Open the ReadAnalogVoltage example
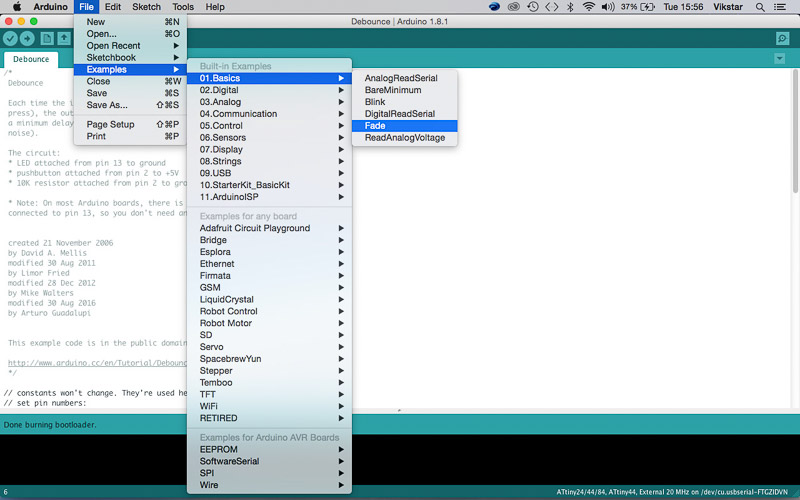Screen dimensions: 800x500 click(x=405, y=138)
